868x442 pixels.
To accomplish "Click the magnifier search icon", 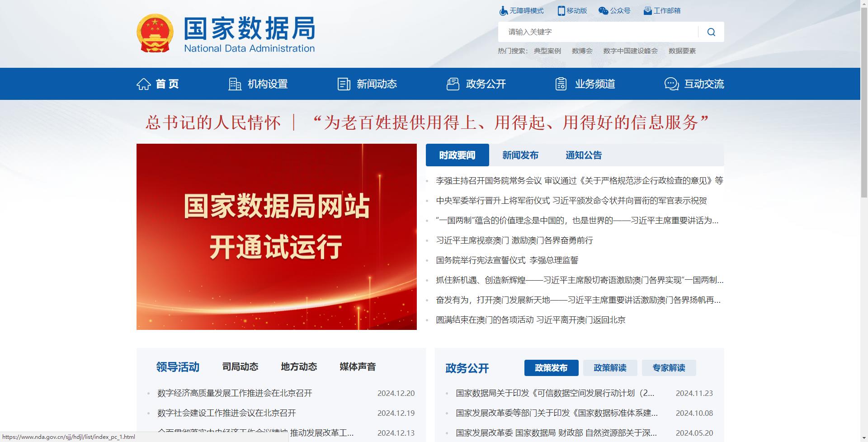I will click(x=711, y=32).
